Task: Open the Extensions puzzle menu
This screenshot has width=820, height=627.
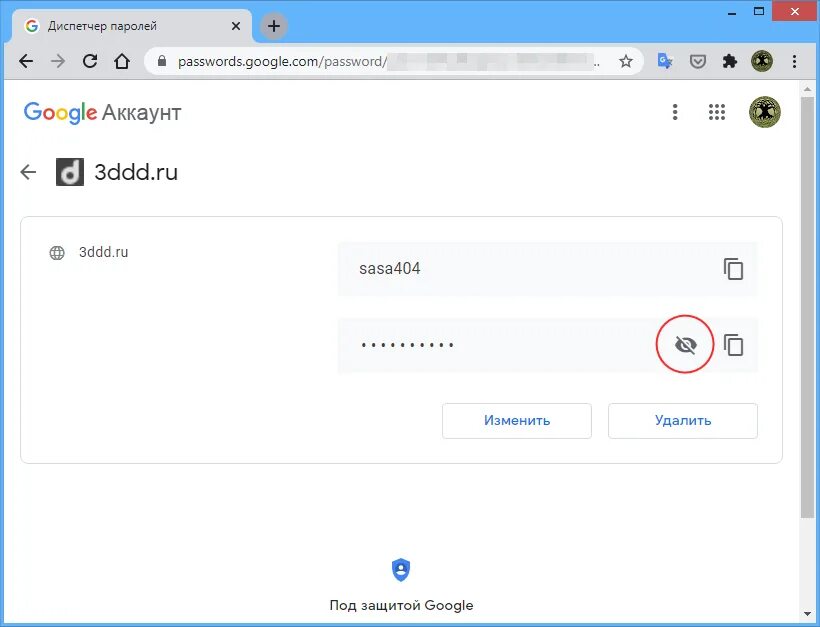Action: (x=730, y=61)
